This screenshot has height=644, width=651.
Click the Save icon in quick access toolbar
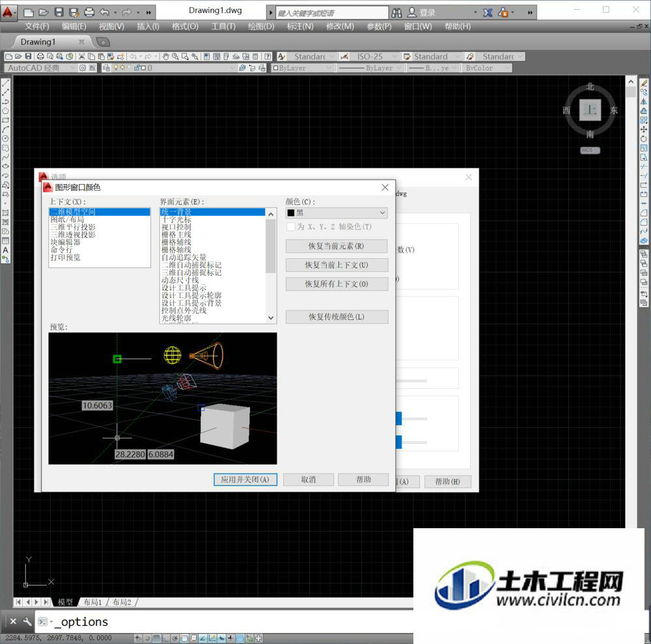click(59, 12)
